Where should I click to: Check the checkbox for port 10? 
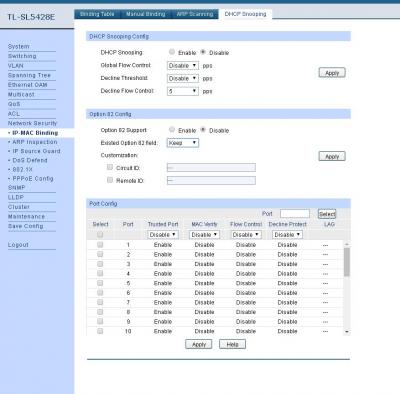point(100,331)
